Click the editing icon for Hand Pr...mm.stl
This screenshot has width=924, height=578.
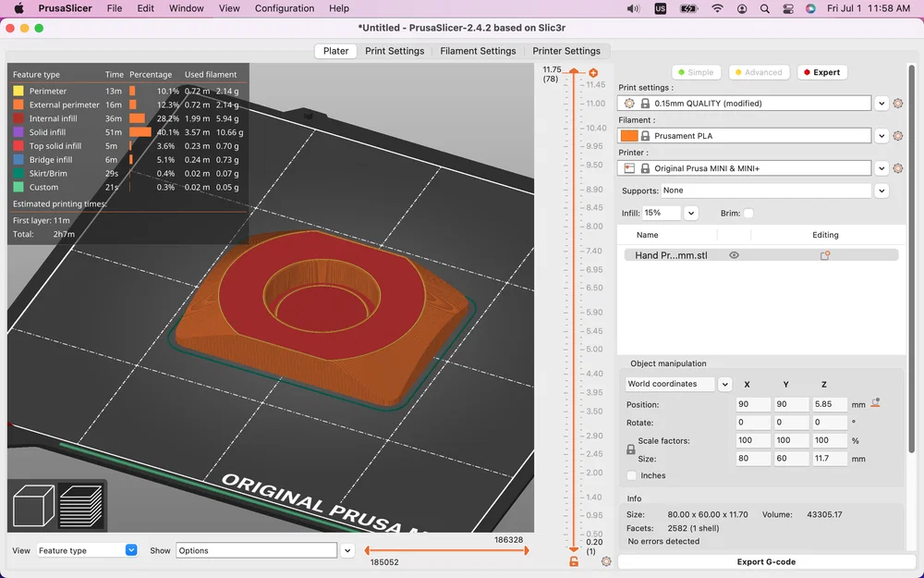(825, 255)
